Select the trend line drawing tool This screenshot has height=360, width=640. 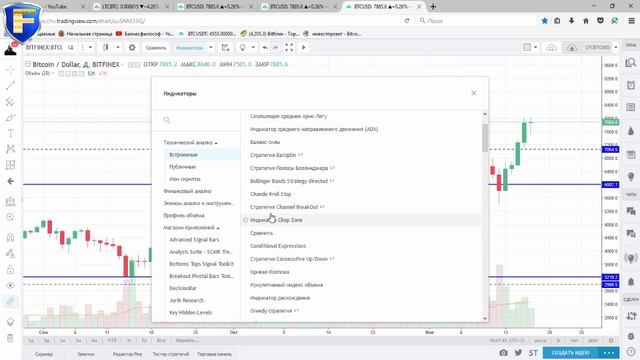(x=11, y=85)
